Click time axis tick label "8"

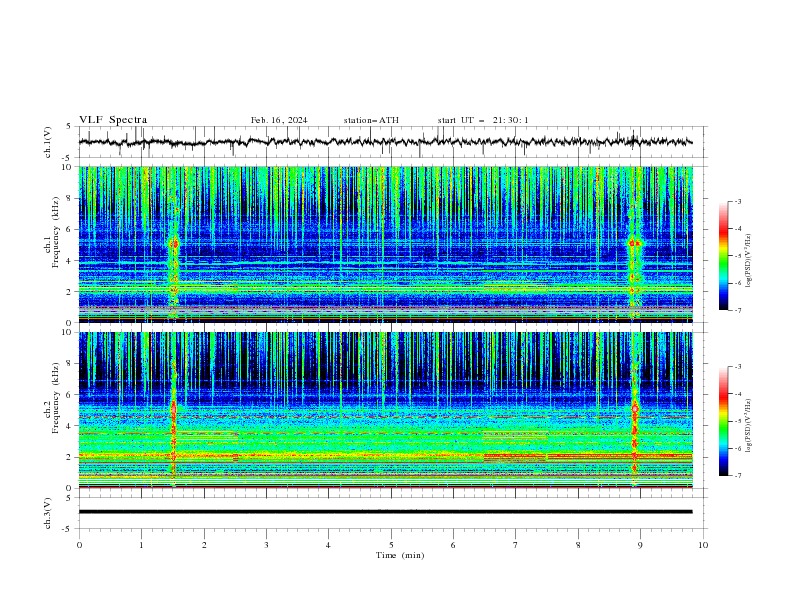tap(578, 545)
